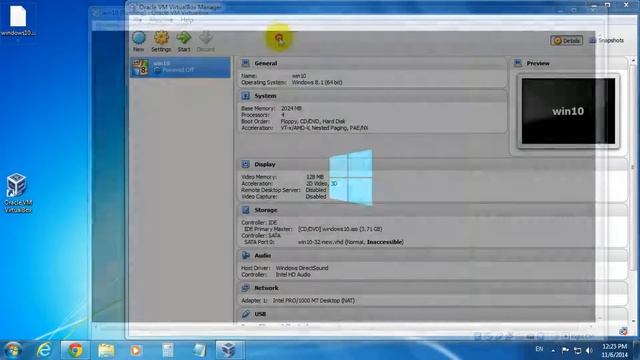Click the Action Center flag tray icon
Viewport: 640px width, 360px height.
pyautogui.click(x=565, y=350)
